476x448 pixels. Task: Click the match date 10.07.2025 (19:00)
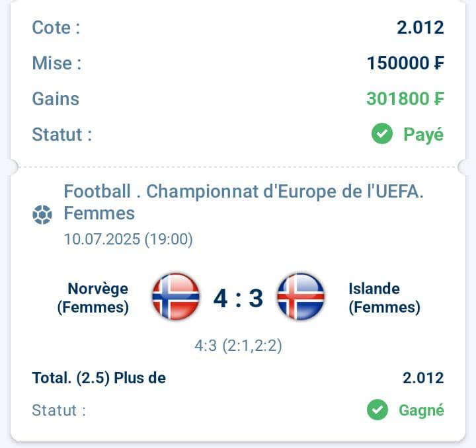[128, 239]
